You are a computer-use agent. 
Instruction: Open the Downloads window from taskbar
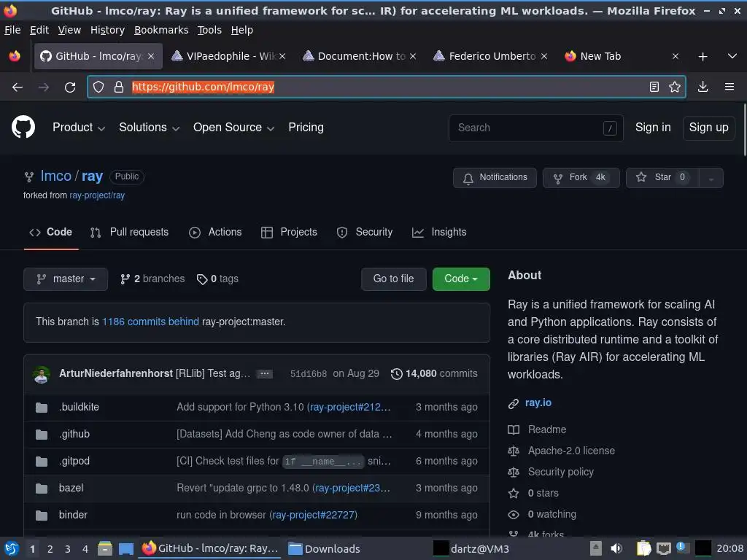tap(324, 548)
